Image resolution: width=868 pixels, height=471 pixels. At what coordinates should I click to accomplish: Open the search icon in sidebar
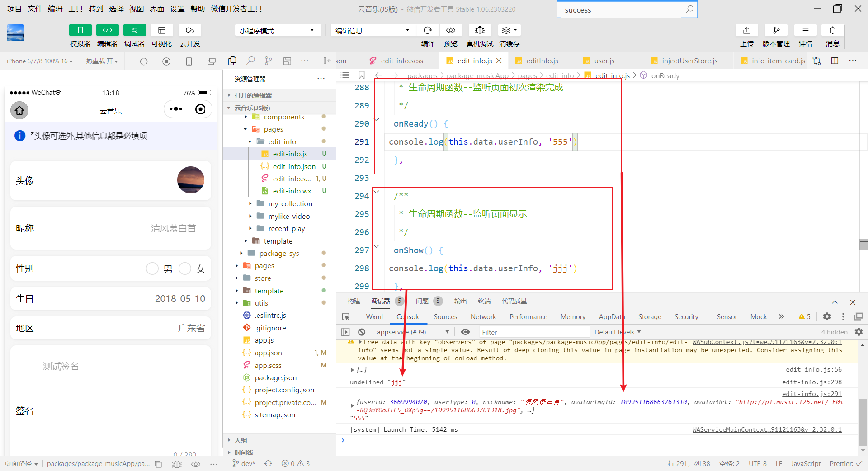click(x=250, y=61)
